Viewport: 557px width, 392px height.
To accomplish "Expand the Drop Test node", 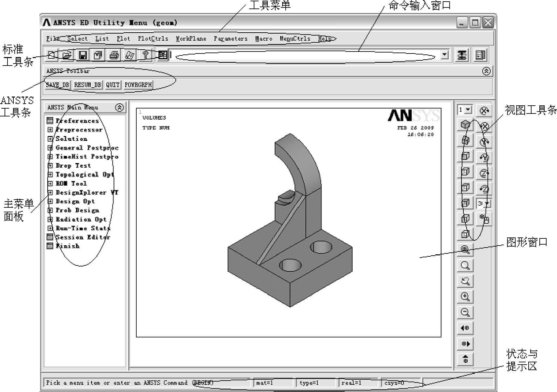I will coord(50,166).
